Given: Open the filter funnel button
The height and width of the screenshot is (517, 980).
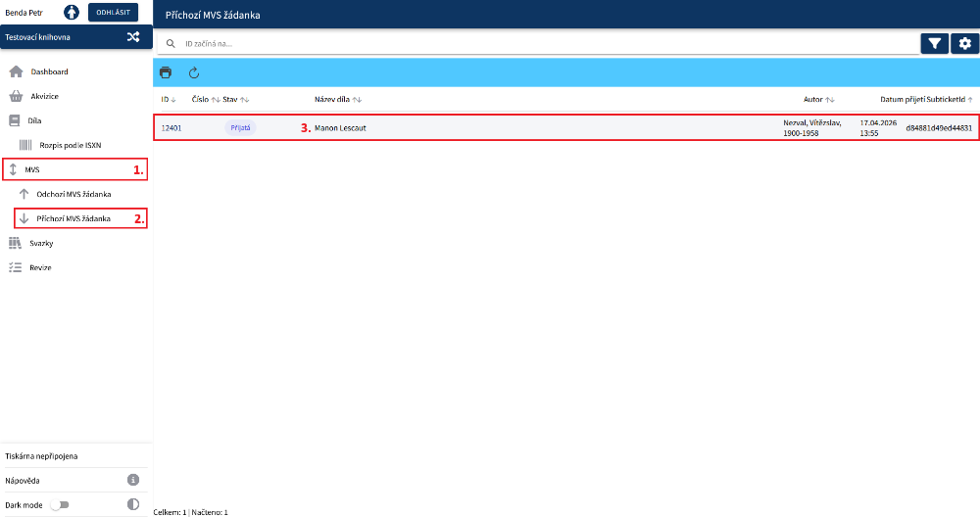Looking at the screenshot, I should click(x=935, y=43).
